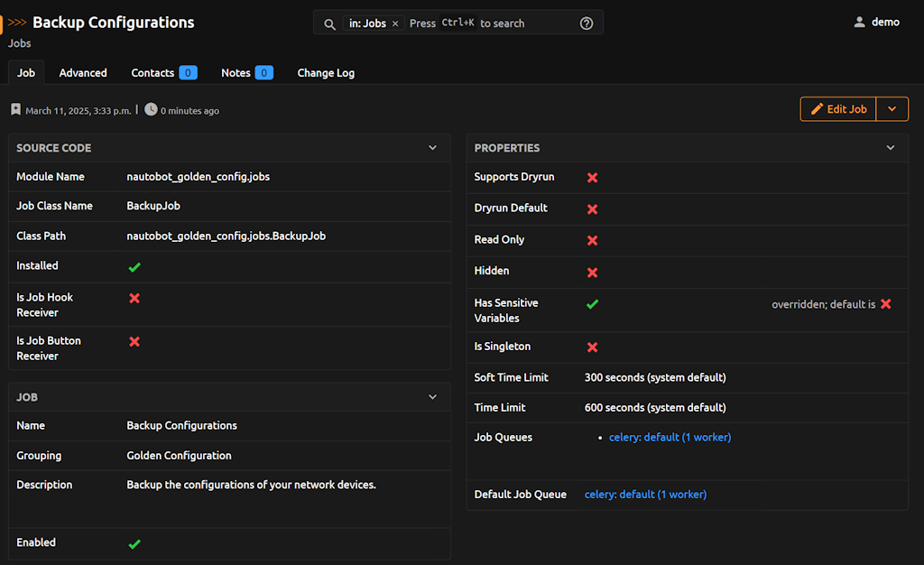
Task: Click the green Installed checkmark icon
Action: tap(134, 267)
